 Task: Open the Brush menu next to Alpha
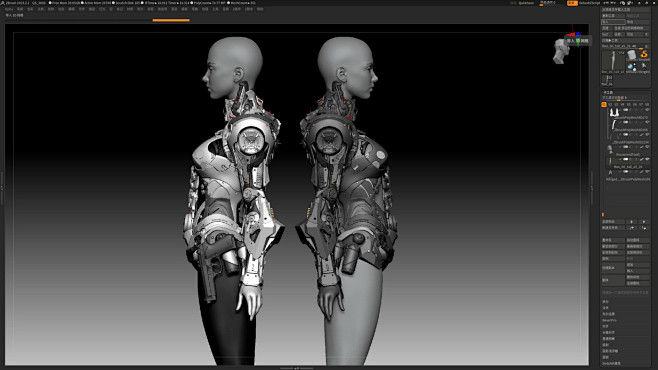point(20,9)
